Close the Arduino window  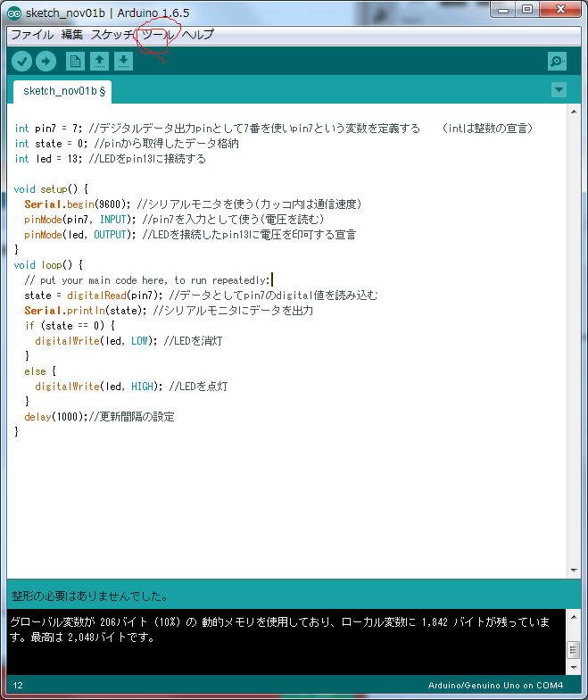click(560, 10)
